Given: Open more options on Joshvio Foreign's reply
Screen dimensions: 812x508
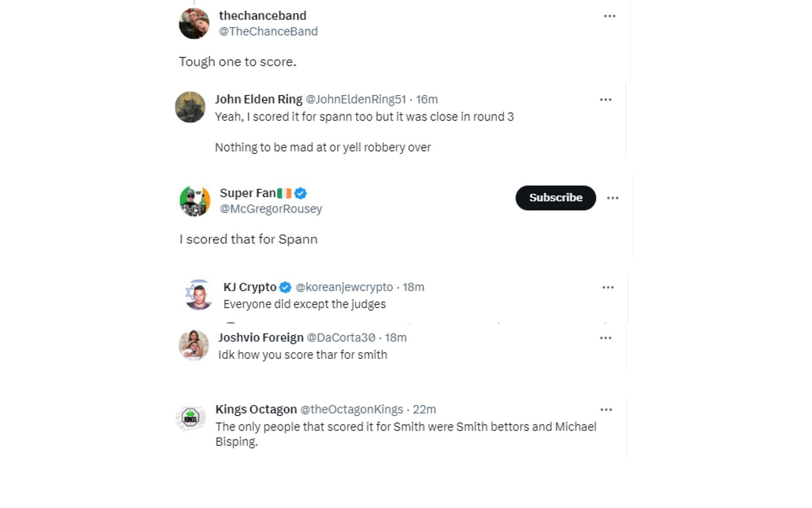Looking at the screenshot, I should click(x=606, y=338).
